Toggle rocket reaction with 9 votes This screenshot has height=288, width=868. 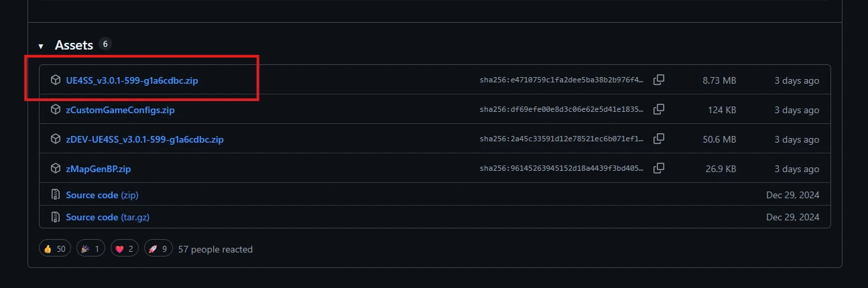point(158,249)
